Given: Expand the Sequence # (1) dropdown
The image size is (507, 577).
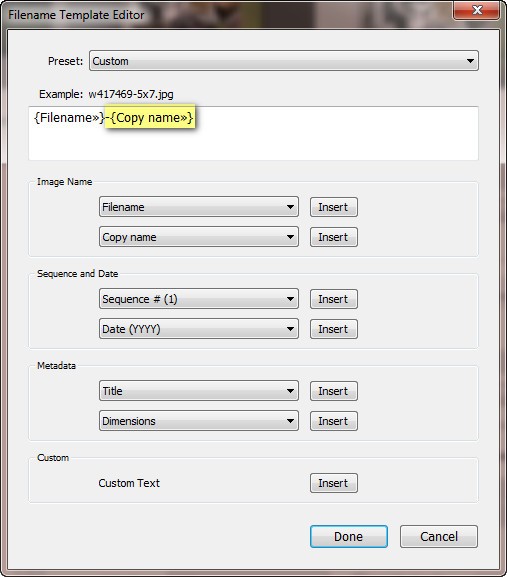Looking at the screenshot, I should click(x=199, y=299).
